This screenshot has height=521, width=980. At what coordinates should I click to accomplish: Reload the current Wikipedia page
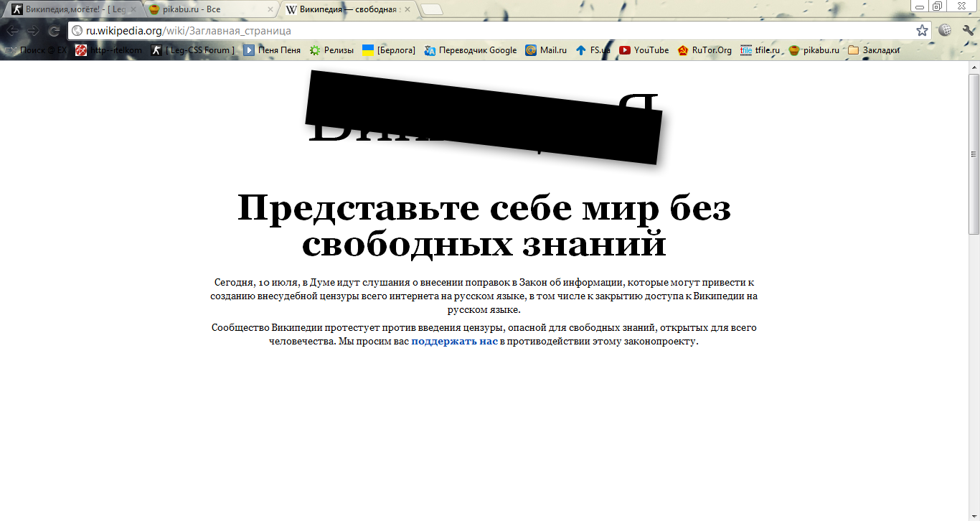[x=54, y=31]
